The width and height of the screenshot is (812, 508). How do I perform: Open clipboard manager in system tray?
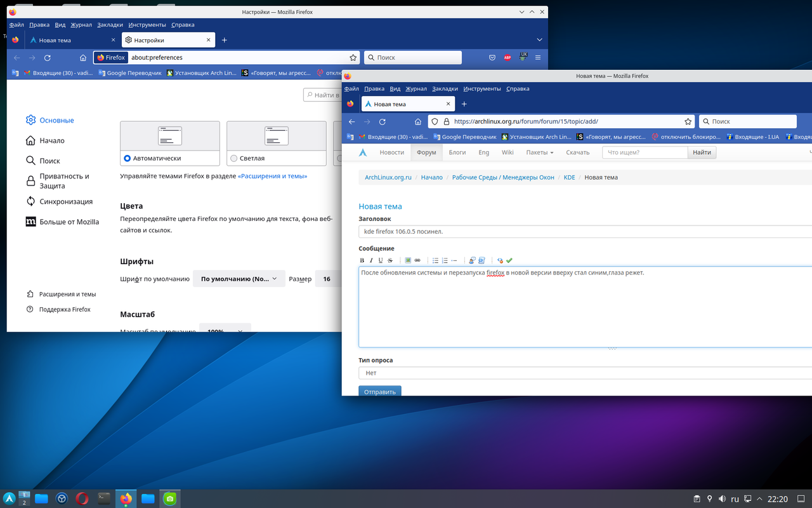click(x=697, y=498)
